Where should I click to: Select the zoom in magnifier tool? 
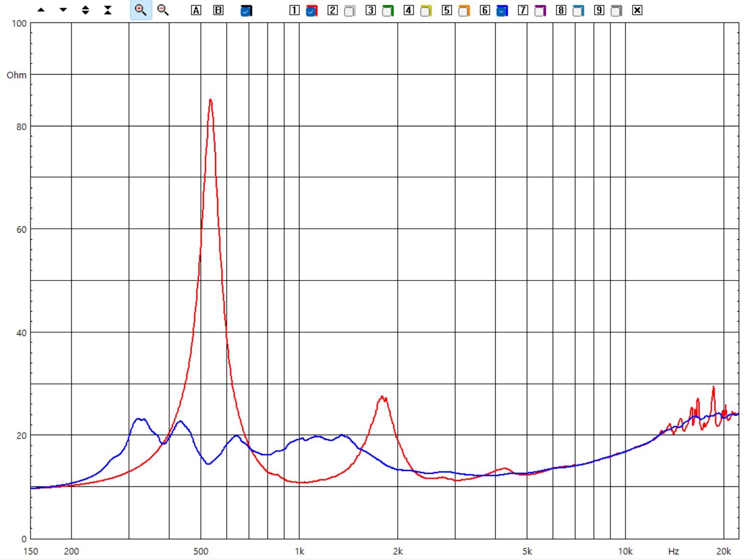[141, 10]
